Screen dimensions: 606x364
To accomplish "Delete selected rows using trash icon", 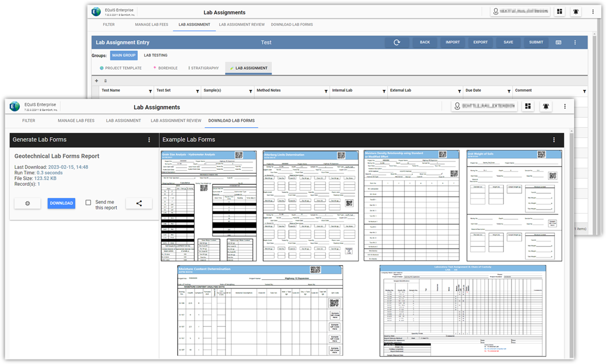I will (x=106, y=80).
